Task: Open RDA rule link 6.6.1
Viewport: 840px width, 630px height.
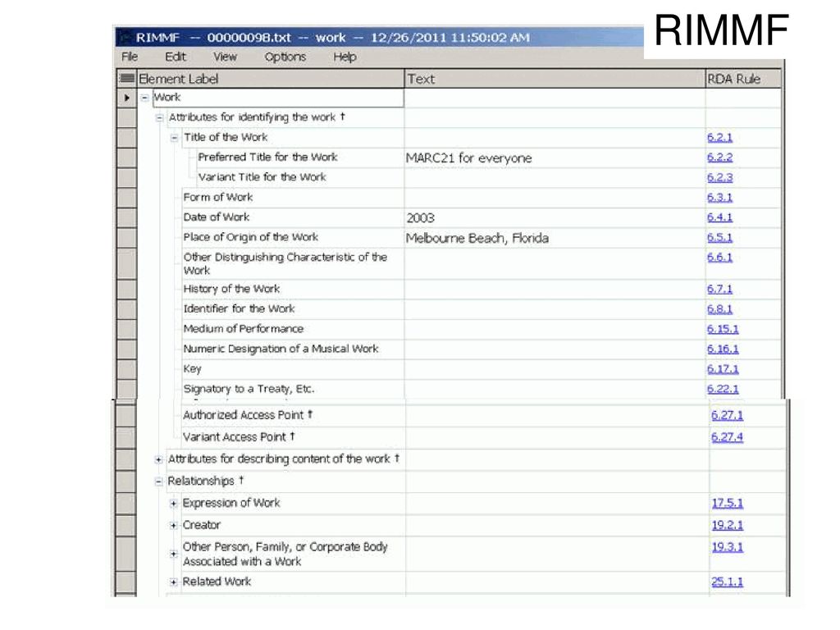Action: (719, 257)
